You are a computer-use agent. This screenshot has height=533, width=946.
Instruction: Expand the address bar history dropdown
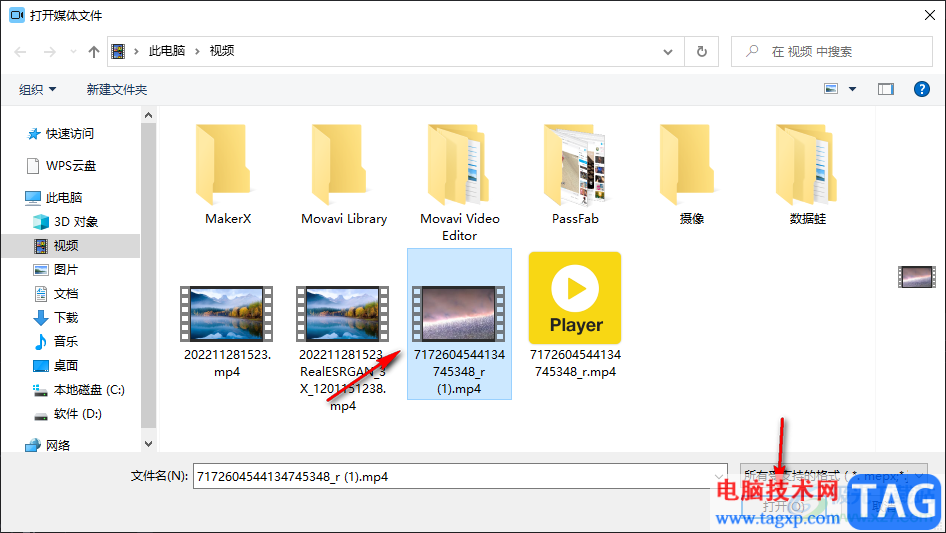tap(668, 52)
